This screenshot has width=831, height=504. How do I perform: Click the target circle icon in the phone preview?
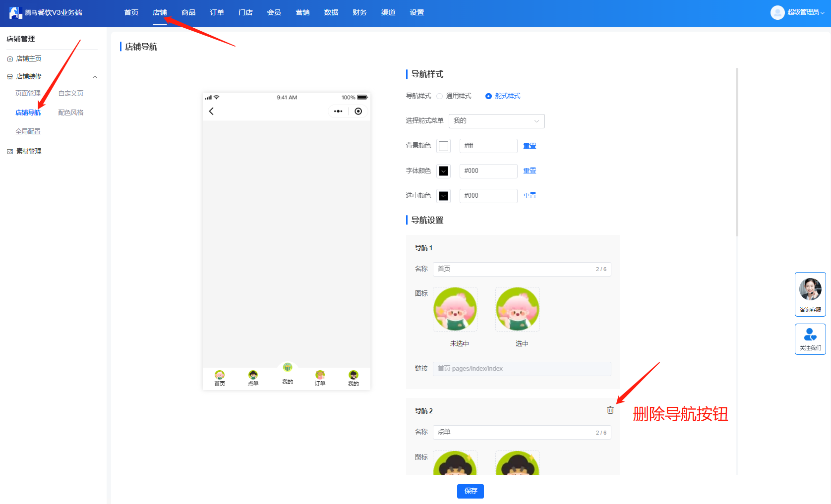pyautogui.click(x=358, y=111)
